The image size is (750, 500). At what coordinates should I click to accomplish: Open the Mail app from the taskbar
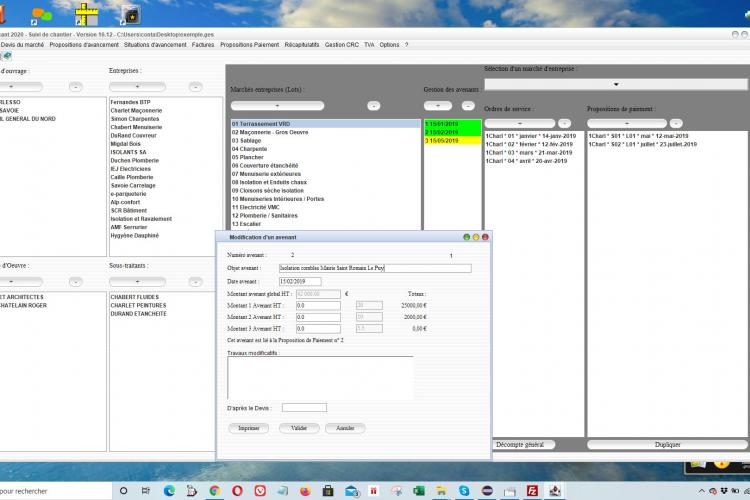351,490
